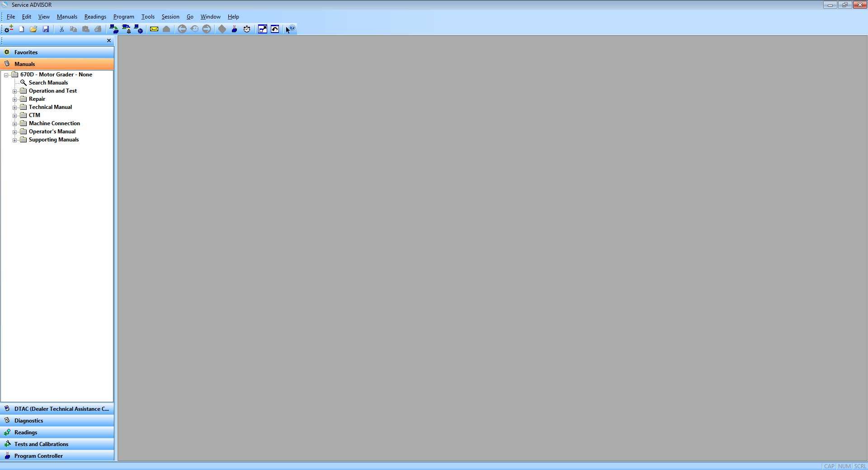Screen dimensions: 868x470
Task: Save session with the floppy disk icon
Action: [46, 29]
